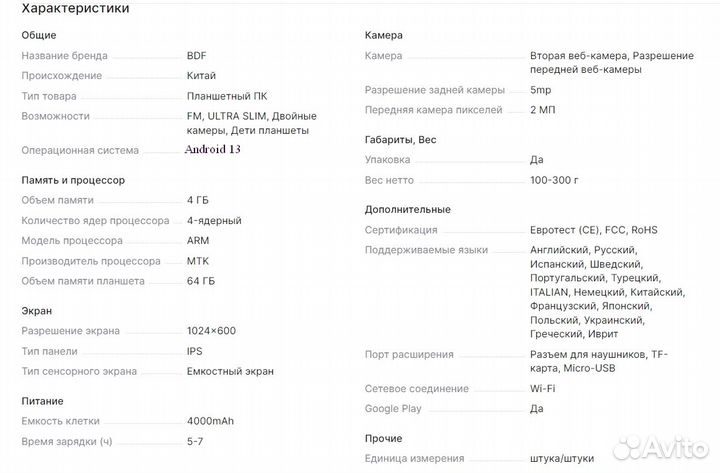Image resolution: width=720 pixels, height=473 pixels.
Task: Select the Память и процессор section heading
Action: point(73,180)
